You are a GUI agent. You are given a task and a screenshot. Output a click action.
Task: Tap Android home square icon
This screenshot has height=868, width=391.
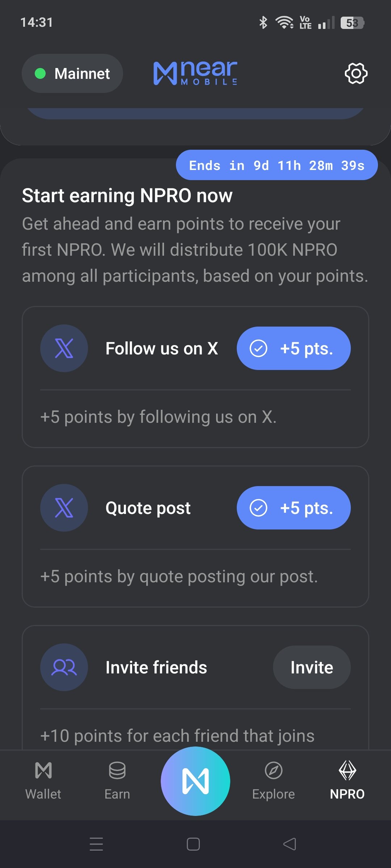pyautogui.click(x=193, y=844)
